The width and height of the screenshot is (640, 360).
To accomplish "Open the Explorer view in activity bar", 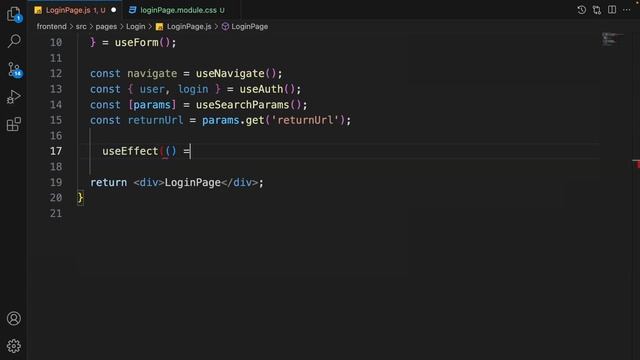I will coord(14,14).
